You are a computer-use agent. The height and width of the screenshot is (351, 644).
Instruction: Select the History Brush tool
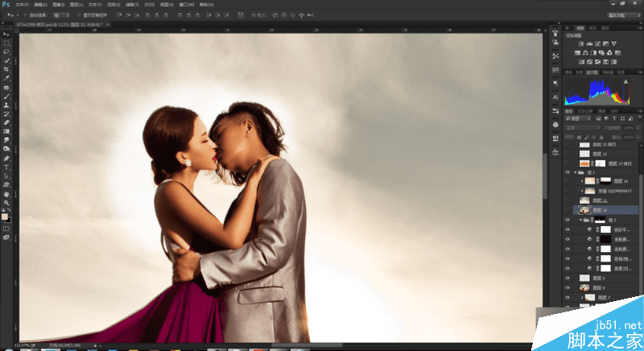click(6, 114)
